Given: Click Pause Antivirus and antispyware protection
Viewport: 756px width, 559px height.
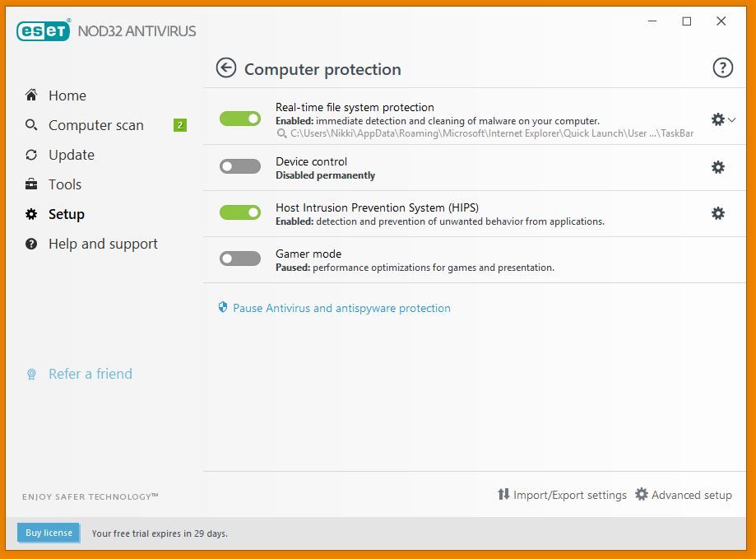Looking at the screenshot, I should [x=341, y=307].
